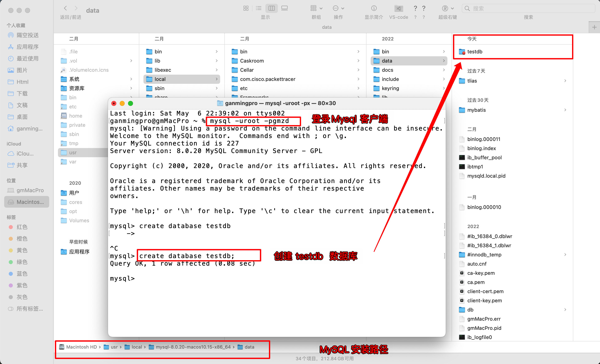This screenshot has width=600, height=364.
Task: Open Pictures (图片) in the sidebar
Action: coord(27,70)
